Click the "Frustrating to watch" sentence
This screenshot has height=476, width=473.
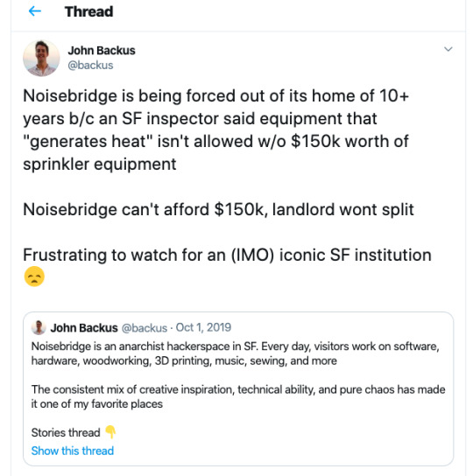[x=227, y=255]
